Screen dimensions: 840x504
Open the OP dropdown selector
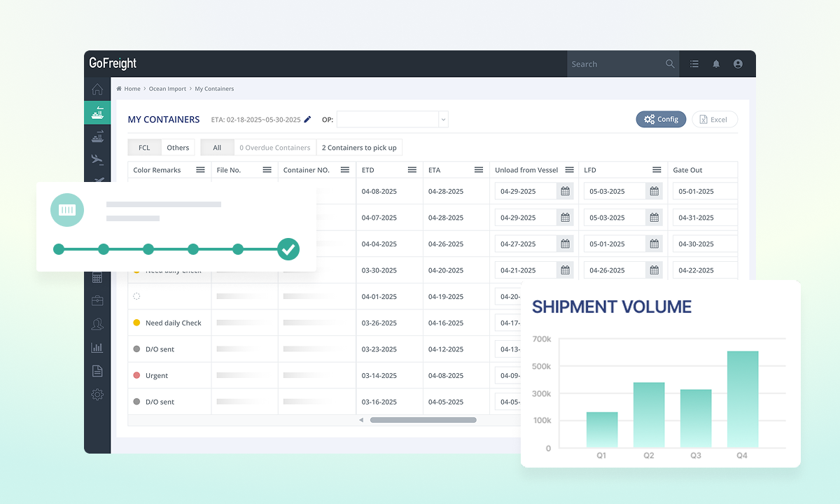click(392, 119)
